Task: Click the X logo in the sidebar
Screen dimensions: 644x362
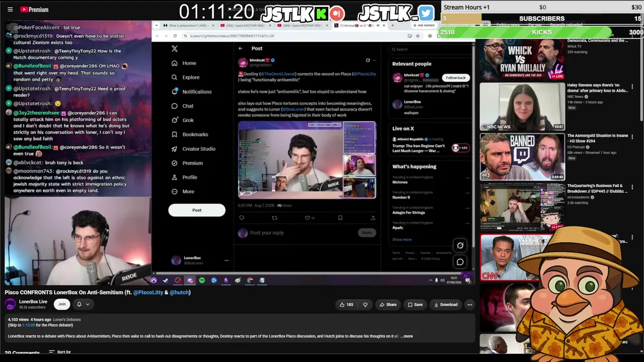Action: coord(175,49)
